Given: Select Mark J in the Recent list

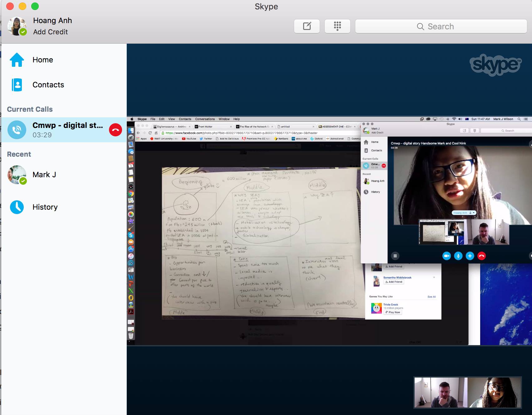Looking at the screenshot, I should pos(44,175).
